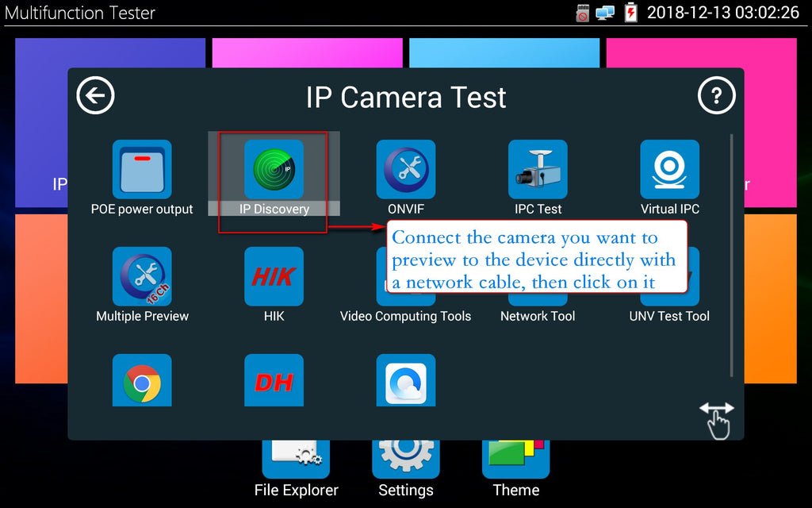This screenshot has width=812, height=508.
Task: Click the vertical scrollbar in app panel
Action: pos(731,254)
